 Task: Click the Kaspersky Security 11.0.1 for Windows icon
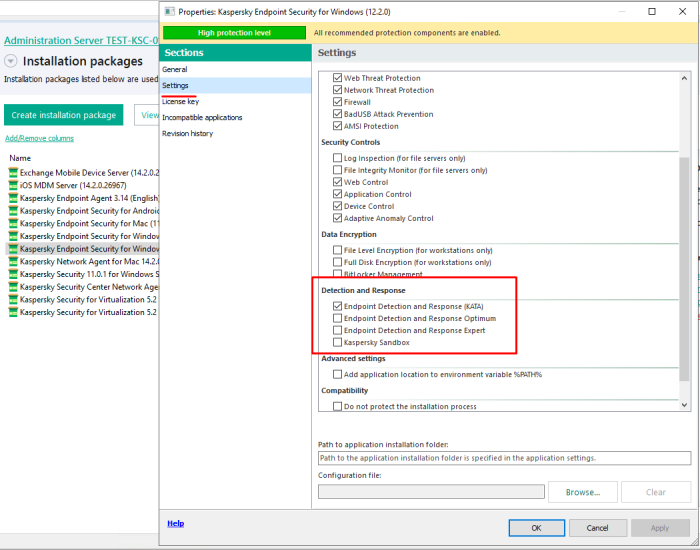13,274
